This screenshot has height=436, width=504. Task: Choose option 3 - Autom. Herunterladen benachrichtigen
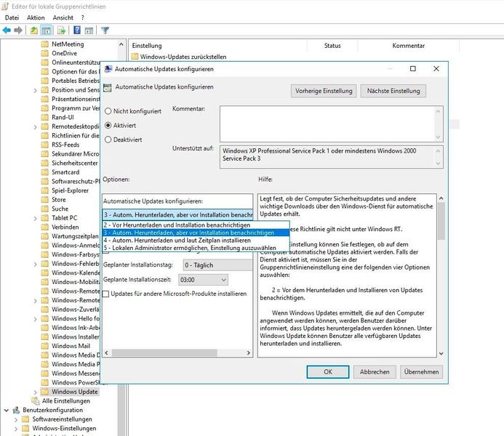click(196, 233)
